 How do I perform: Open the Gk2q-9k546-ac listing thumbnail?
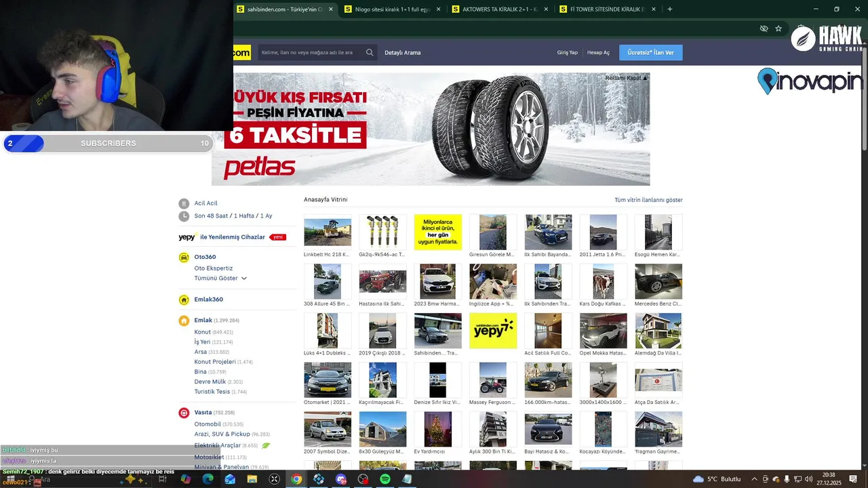point(382,232)
